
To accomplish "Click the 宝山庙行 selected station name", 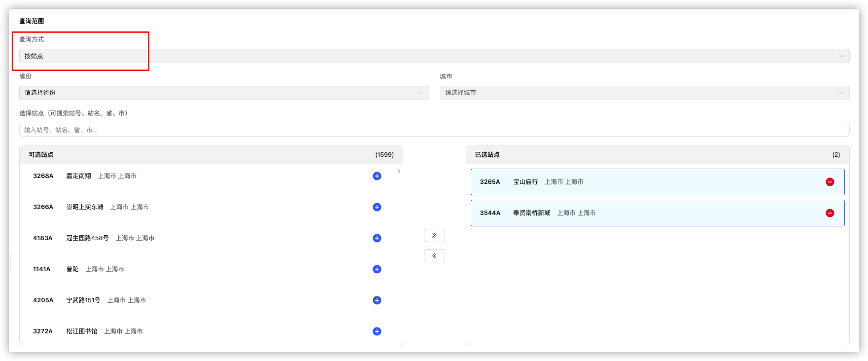I will tap(525, 182).
